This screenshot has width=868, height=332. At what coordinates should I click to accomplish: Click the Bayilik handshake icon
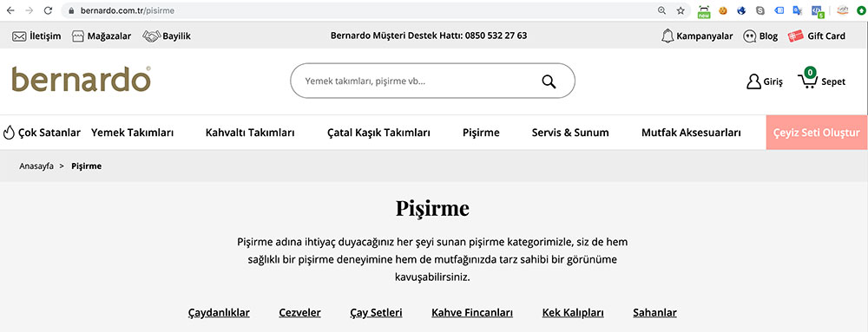151,36
